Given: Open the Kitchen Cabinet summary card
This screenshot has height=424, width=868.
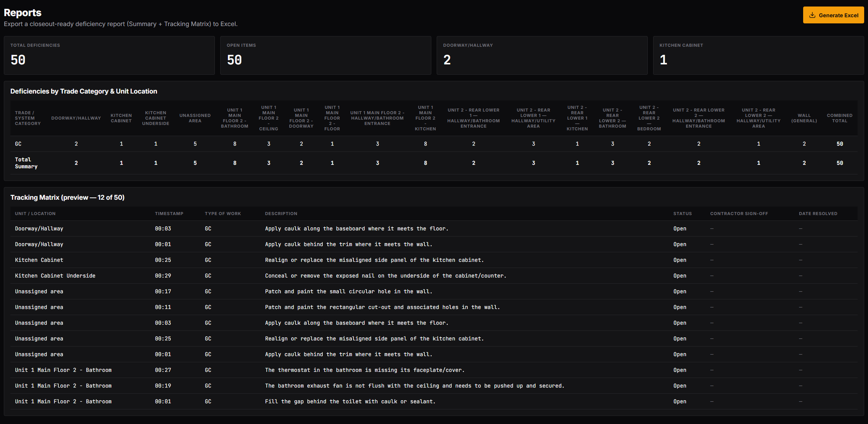Looking at the screenshot, I should (759, 56).
